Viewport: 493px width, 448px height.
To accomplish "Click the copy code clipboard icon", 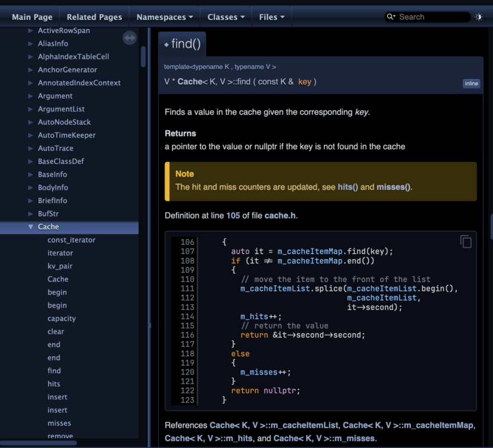I will click(466, 241).
